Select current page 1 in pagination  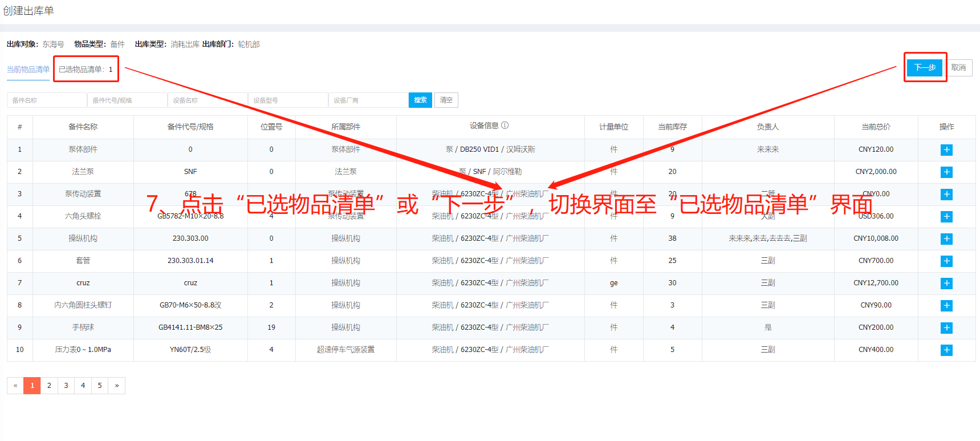(32, 386)
